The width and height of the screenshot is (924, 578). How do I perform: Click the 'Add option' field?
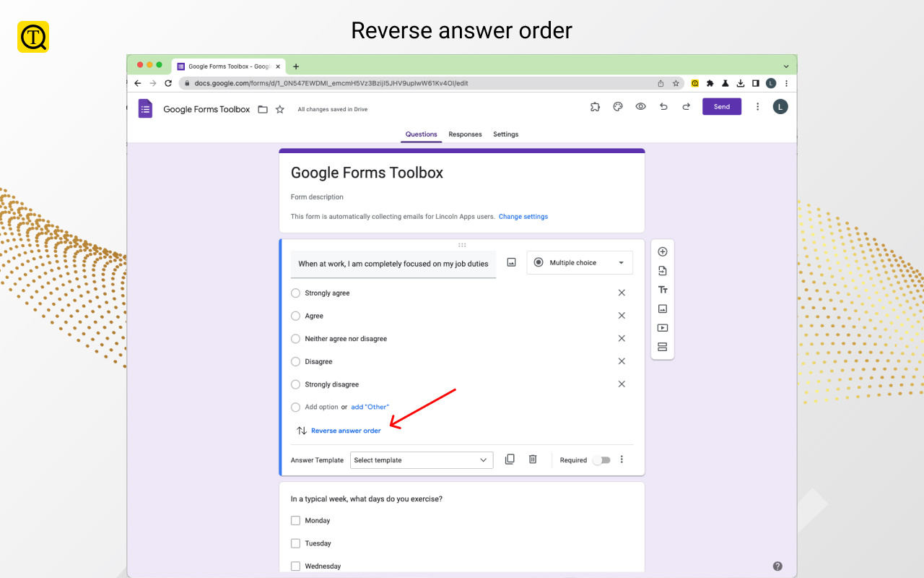(x=321, y=407)
